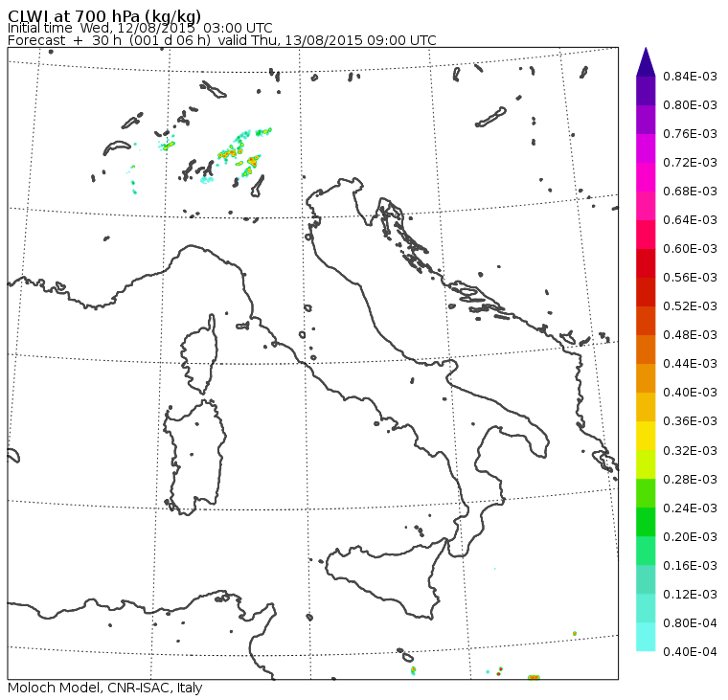Click the 0.28E-03 colorbar label
Viewport: 728px width, 700px height.
690,480
